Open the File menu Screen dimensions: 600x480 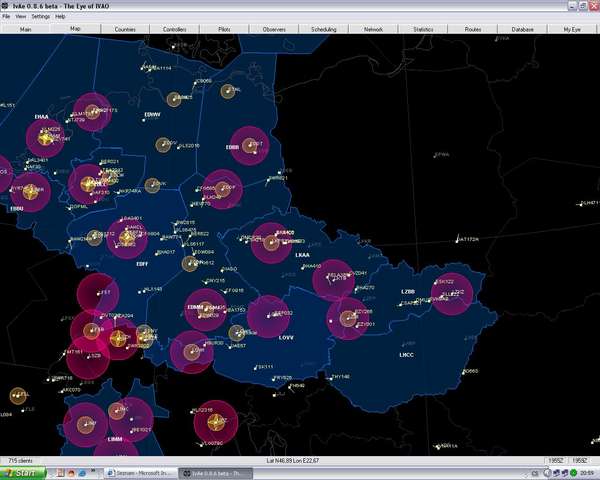coord(6,16)
